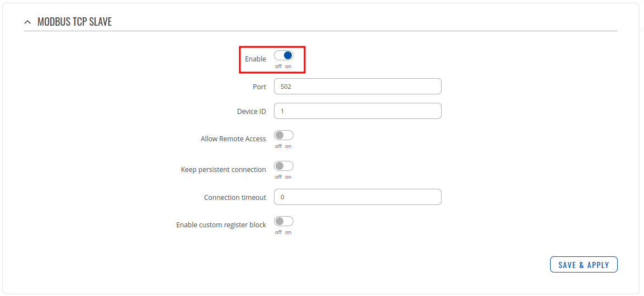Click the Port input field
This screenshot has height=296, width=644.
(x=357, y=87)
